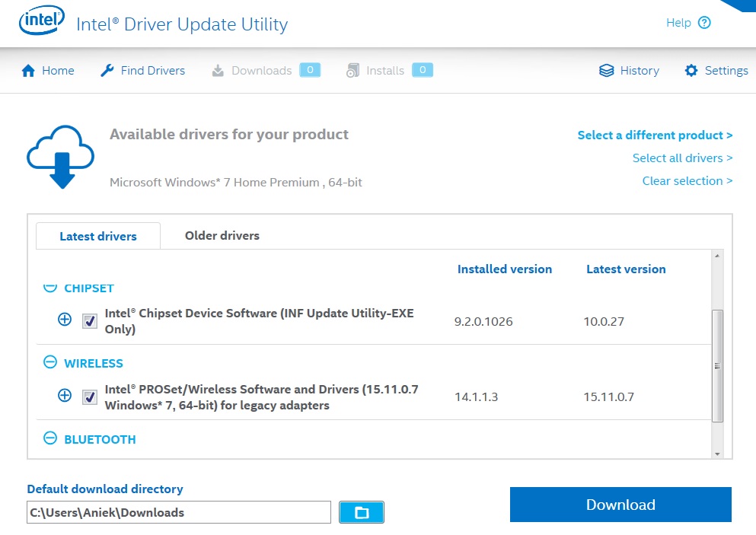Click installed version 9.2.0.1026

coord(483,321)
